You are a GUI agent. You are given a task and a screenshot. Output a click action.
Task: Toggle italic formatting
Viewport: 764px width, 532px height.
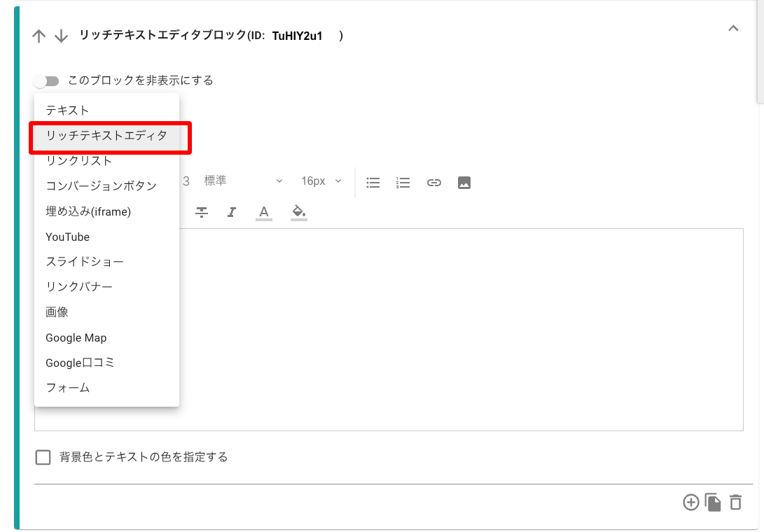232,212
